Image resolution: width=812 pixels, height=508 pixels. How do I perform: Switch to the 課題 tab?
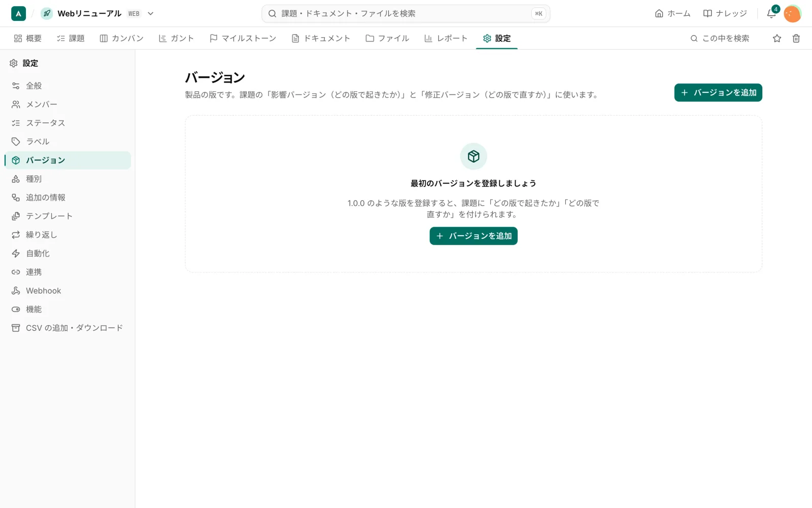[x=71, y=38]
